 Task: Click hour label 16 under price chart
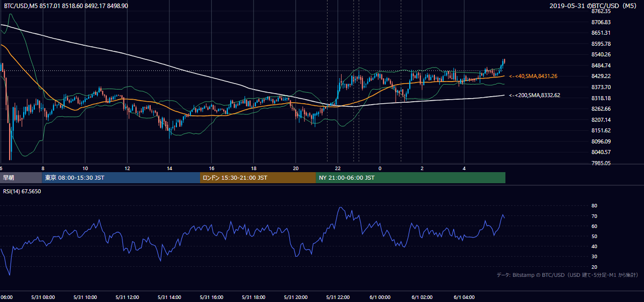(212, 168)
